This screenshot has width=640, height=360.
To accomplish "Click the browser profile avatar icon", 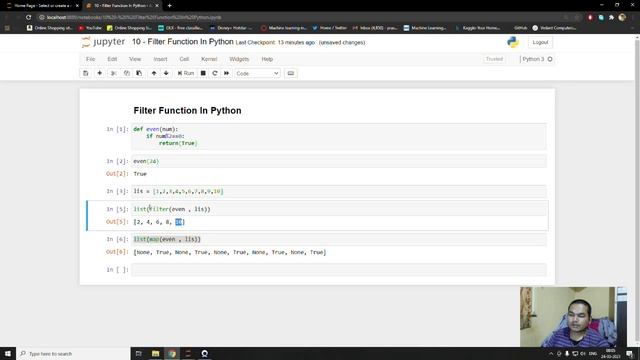I will coord(622,17).
